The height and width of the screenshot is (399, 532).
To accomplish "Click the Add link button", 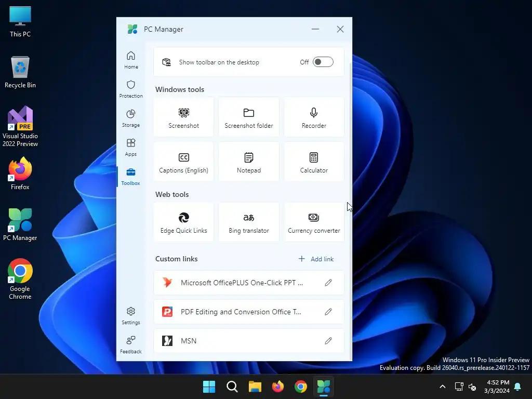I will [316, 259].
